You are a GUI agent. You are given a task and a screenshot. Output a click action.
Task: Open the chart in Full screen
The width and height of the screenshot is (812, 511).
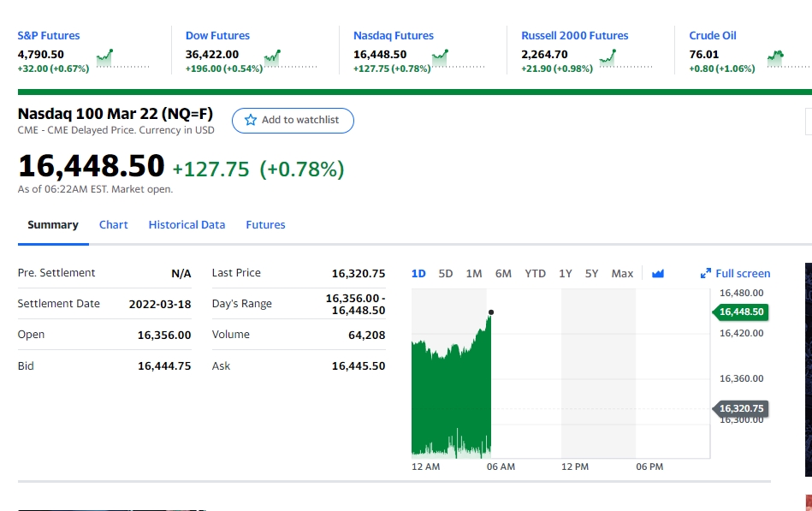tap(735, 274)
